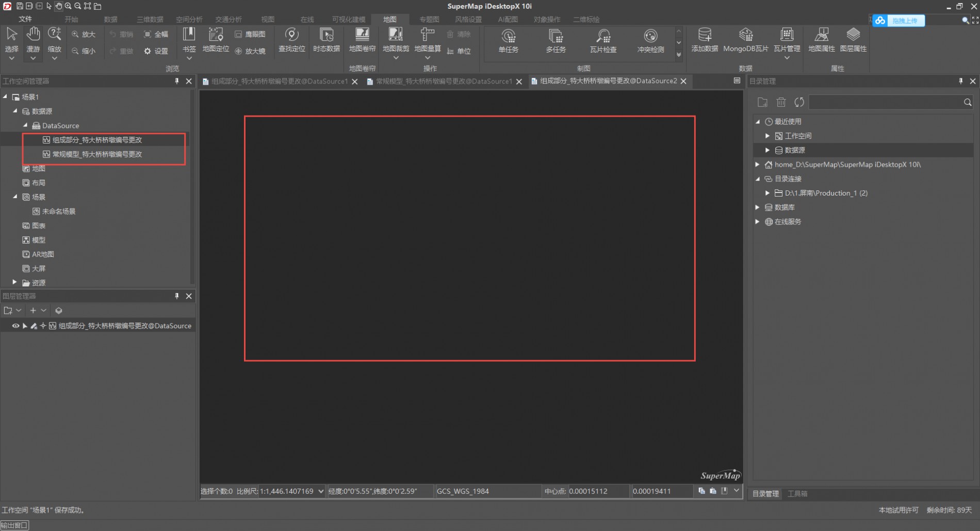Expand the 数据库 database node
The width and height of the screenshot is (980, 531).
click(758, 207)
